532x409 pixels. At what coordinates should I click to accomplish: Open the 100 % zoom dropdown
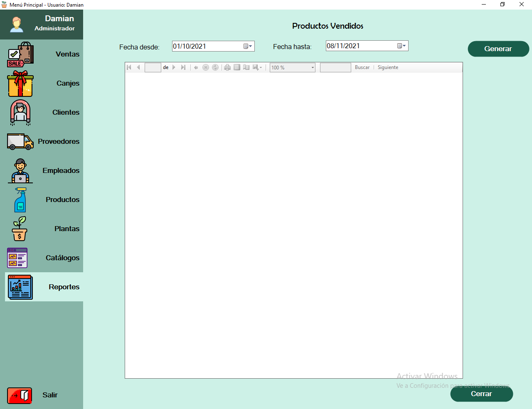pyautogui.click(x=313, y=68)
